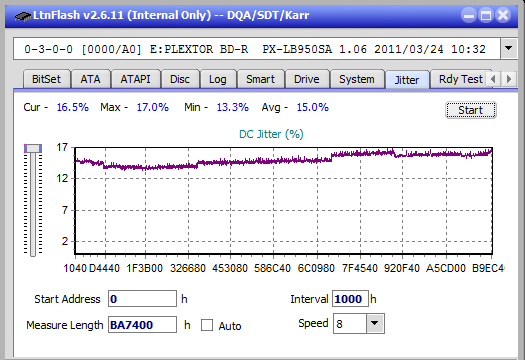Image resolution: width=525 pixels, height=360 pixels.
Task: Open the Smart tab
Action: click(x=260, y=79)
